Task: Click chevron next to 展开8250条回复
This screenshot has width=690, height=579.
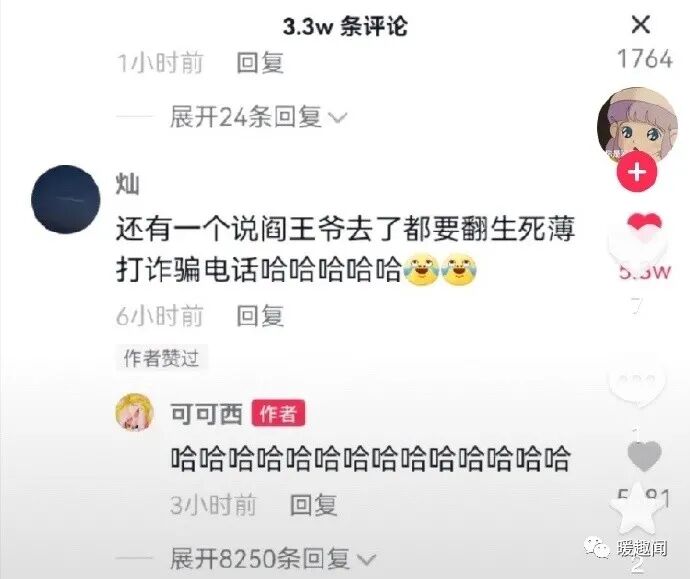Action: (367, 560)
